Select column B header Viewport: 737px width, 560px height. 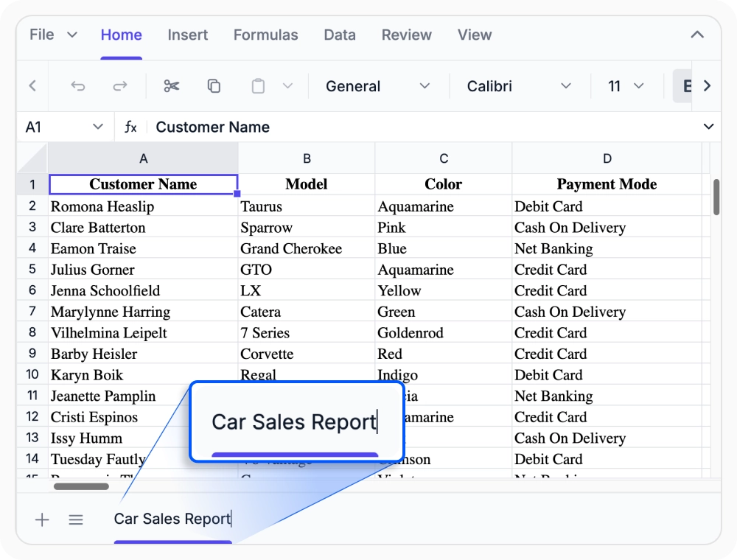(x=307, y=159)
